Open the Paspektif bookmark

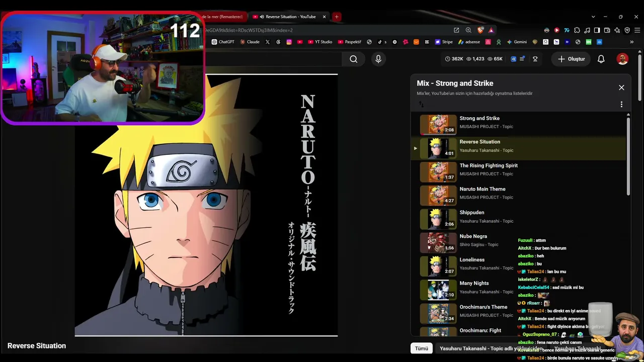[x=350, y=42]
